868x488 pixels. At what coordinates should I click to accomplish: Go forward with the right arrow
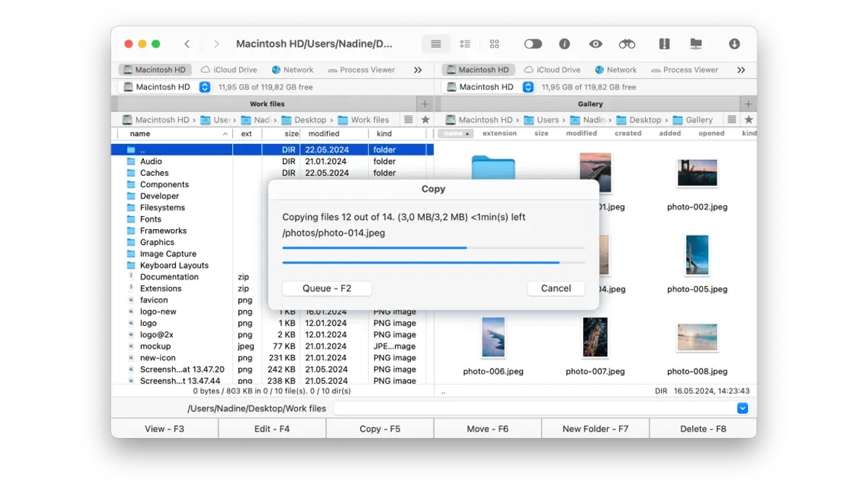pyautogui.click(x=216, y=44)
